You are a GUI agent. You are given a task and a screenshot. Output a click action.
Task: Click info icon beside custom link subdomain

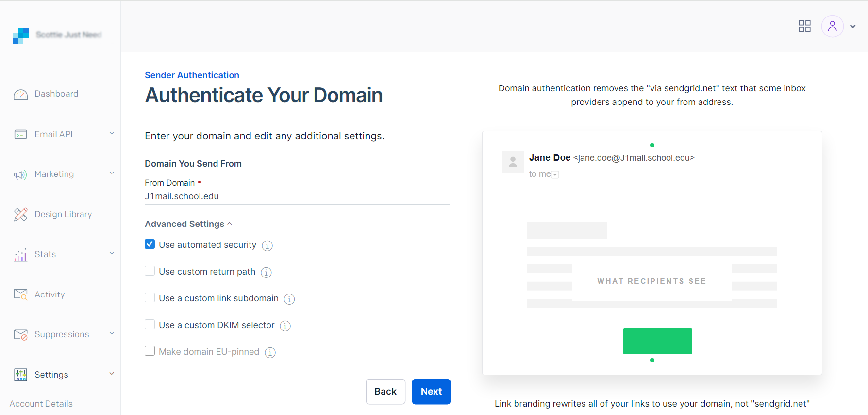click(x=289, y=299)
